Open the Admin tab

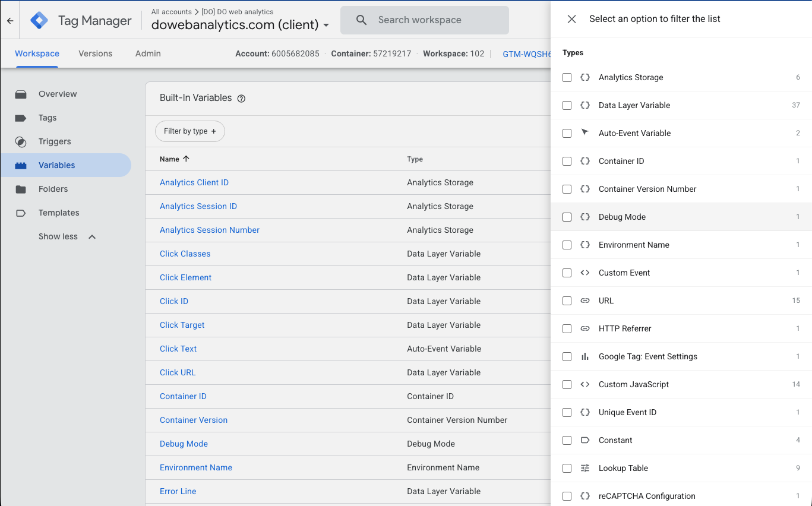[x=148, y=53]
